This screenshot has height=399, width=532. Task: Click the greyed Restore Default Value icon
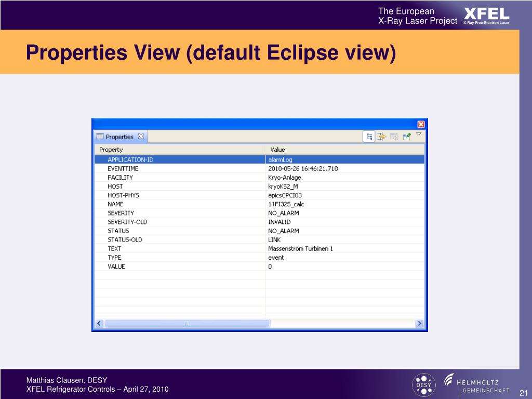coord(394,137)
